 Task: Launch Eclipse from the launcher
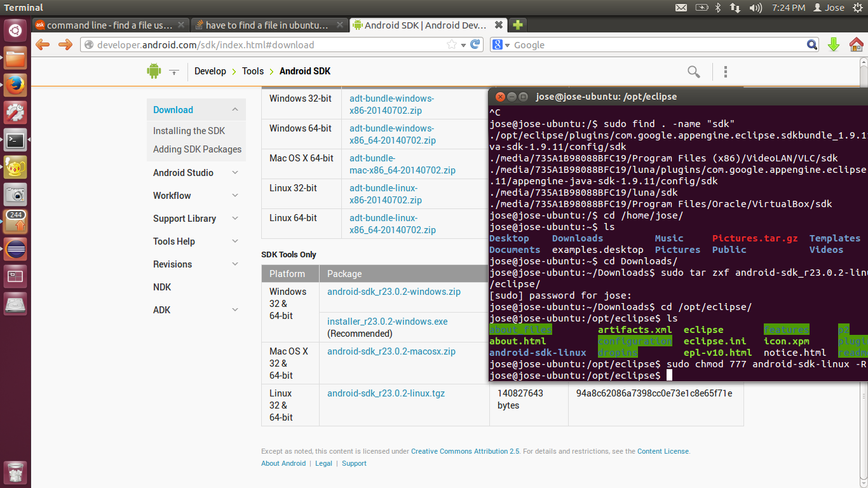[15, 249]
